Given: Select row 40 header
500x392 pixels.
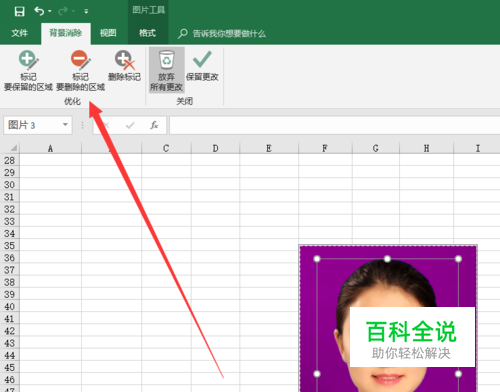Looking at the screenshot, I should [10, 306].
